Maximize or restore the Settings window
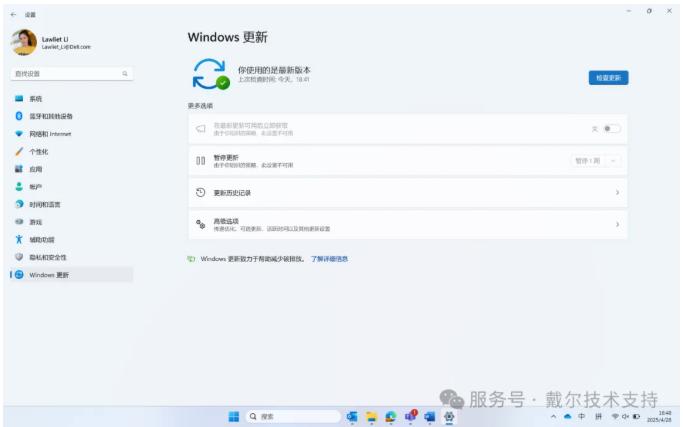The image size is (683, 427). click(x=649, y=11)
